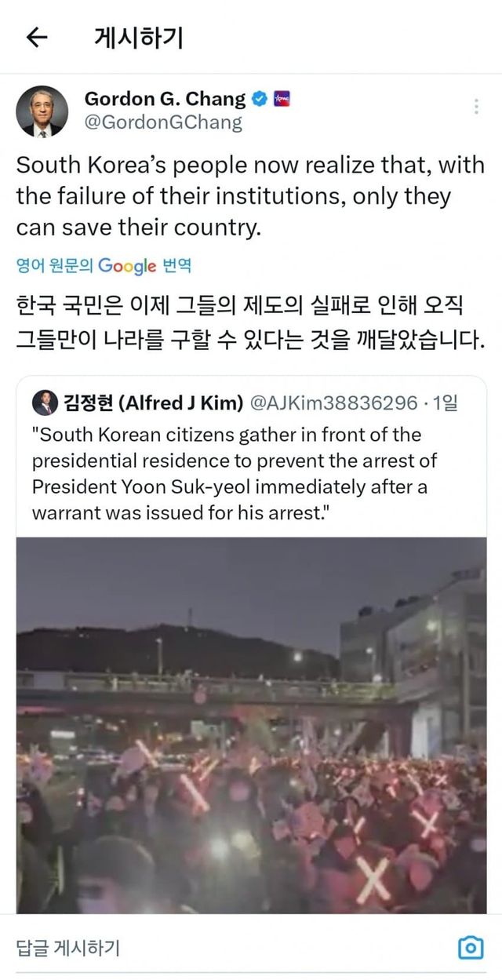Select the English tweet text about South Korea

(251, 197)
